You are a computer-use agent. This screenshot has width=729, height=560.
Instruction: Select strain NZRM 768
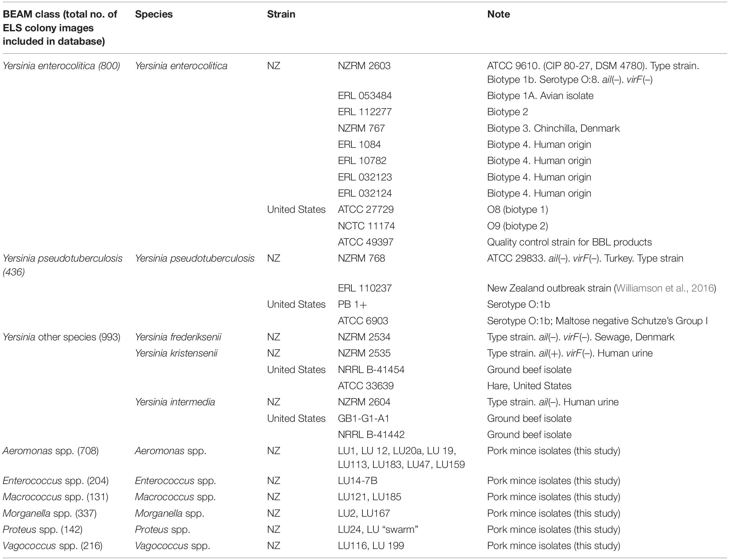point(361,258)
